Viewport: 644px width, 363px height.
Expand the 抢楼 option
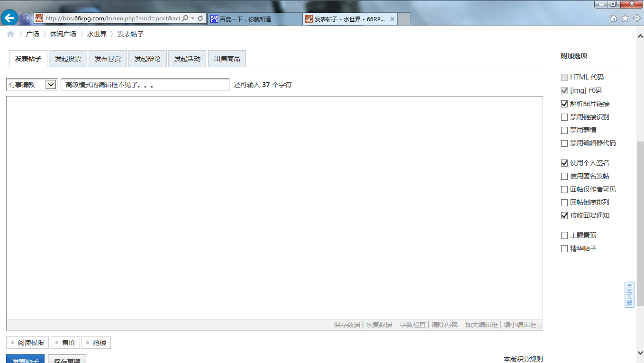(96, 343)
